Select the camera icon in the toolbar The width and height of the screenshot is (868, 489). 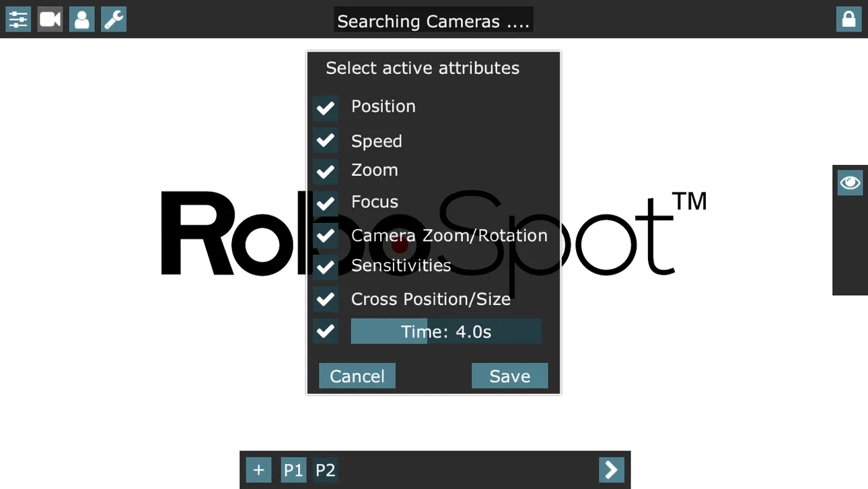[x=49, y=19]
